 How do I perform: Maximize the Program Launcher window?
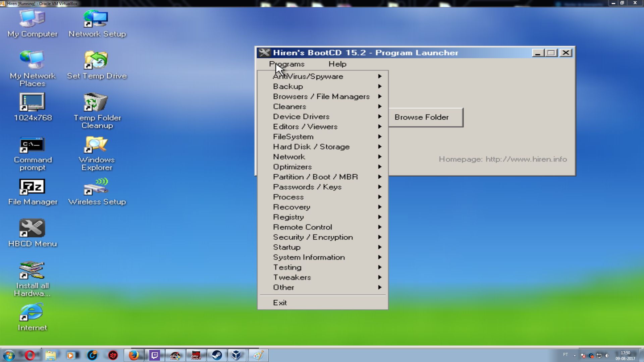point(551,53)
